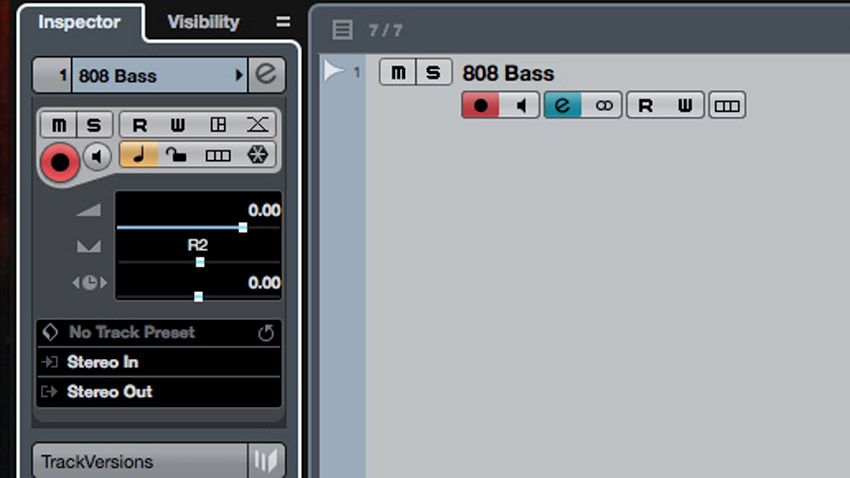The width and height of the screenshot is (850, 478).
Task: Click the track list lanes icon
Action: click(727, 105)
